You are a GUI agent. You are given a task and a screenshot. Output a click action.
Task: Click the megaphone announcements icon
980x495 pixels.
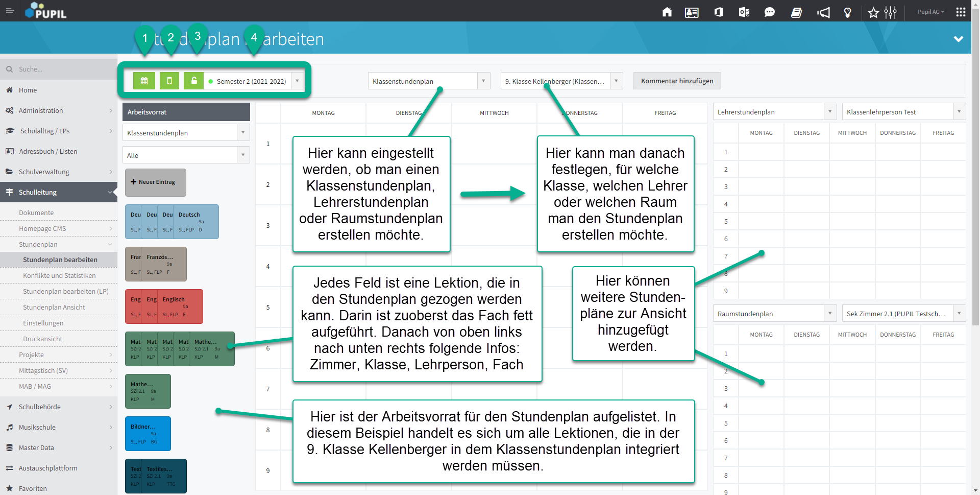click(824, 12)
